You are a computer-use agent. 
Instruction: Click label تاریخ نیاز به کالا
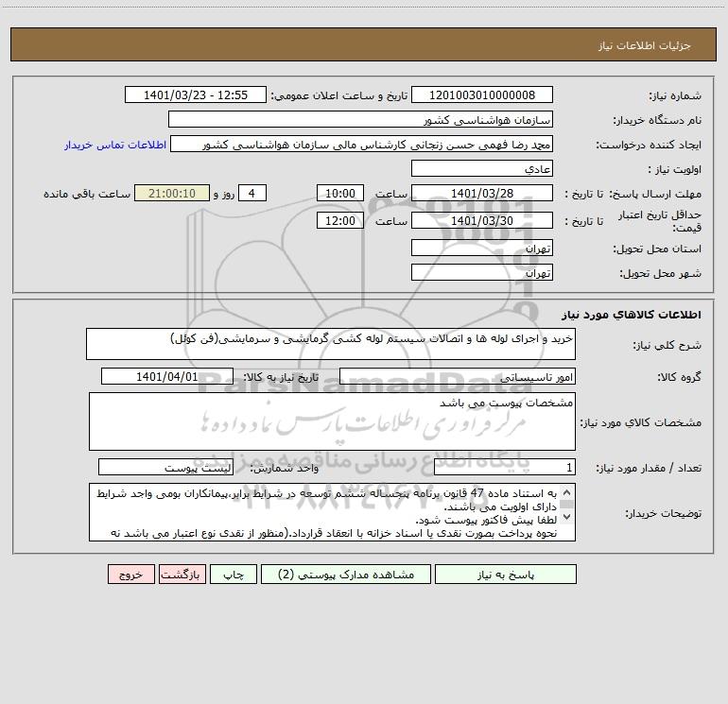click(x=282, y=377)
